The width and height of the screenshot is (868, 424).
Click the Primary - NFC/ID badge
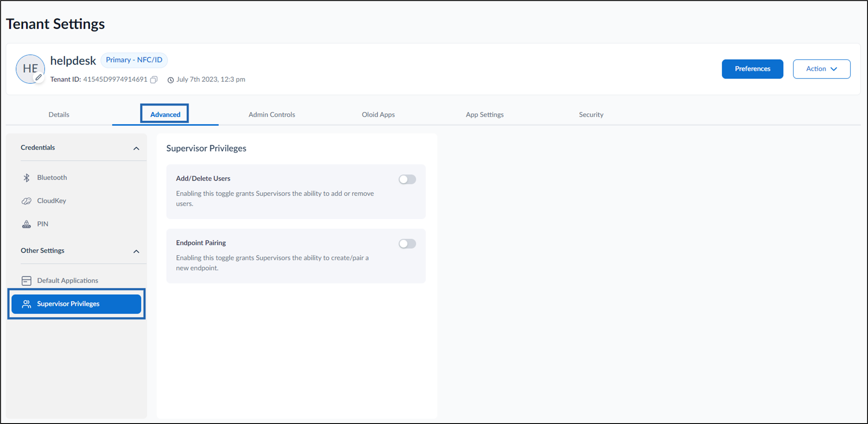[x=134, y=60]
